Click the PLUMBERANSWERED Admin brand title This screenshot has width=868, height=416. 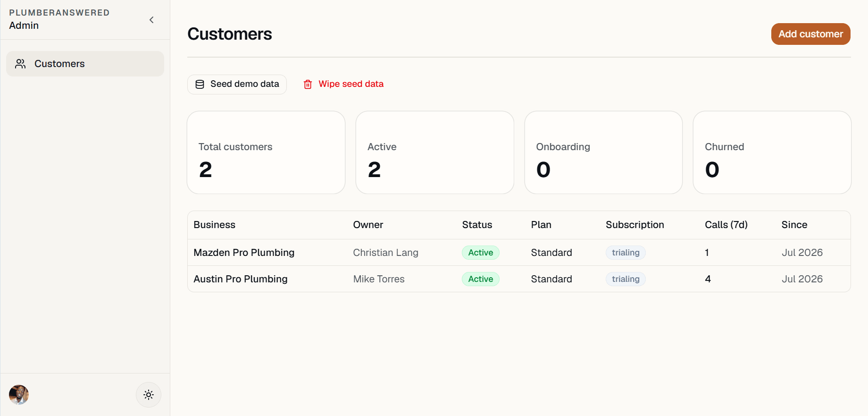click(59, 19)
